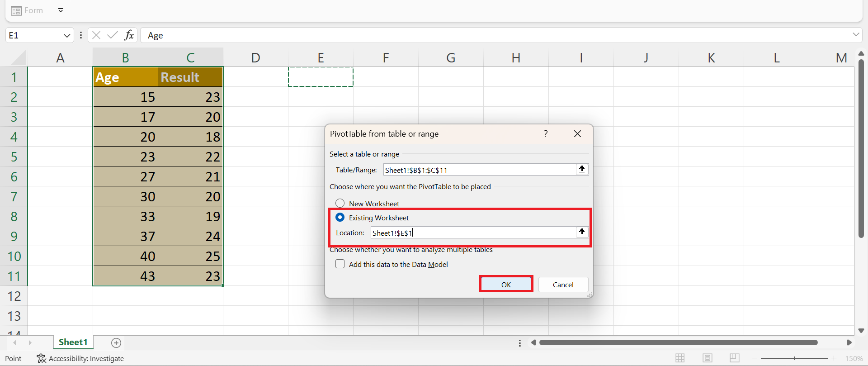Viewport: 868px width, 366px height.
Task: Collapse dialog using Table/Range selector arrow
Action: click(582, 169)
